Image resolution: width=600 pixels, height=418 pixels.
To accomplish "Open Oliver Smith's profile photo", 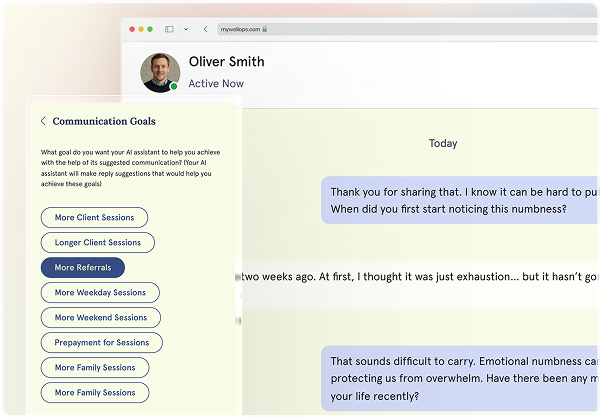I will point(160,72).
